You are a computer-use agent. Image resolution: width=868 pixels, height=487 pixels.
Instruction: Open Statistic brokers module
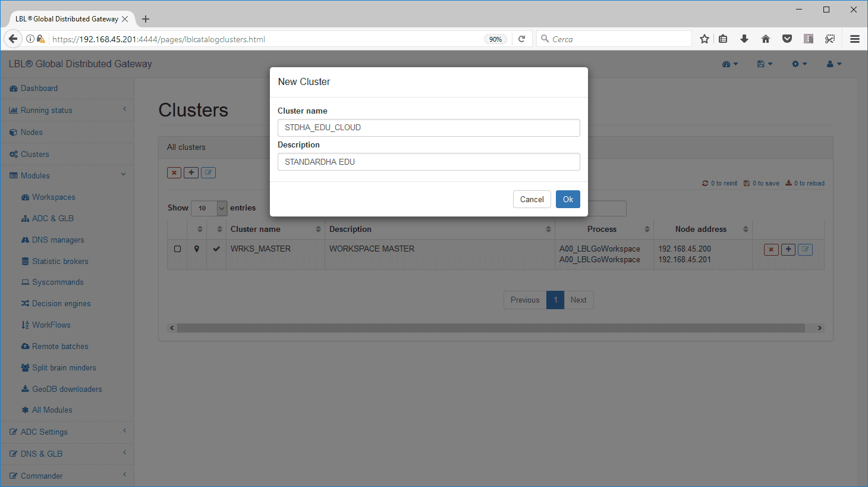(60, 261)
